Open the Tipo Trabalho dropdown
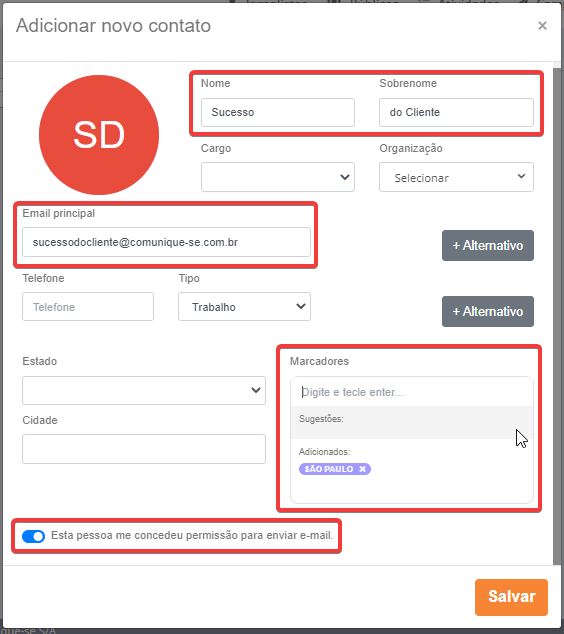564x634 pixels. click(244, 307)
